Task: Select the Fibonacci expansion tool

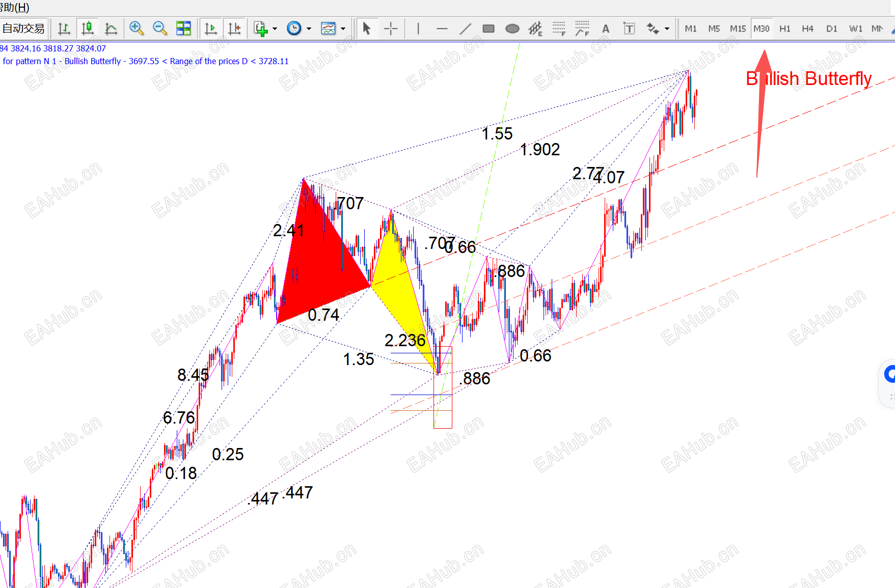Action: pyautogui.click(x=582, y=29)
